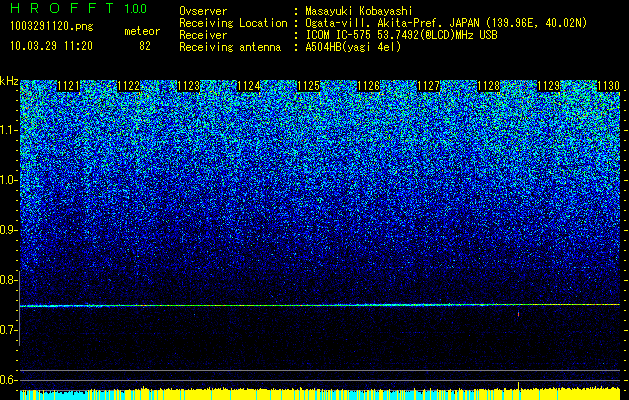
Task: Click the A504HB(yagi 4el) antenna text
Action: pos(353,47)
